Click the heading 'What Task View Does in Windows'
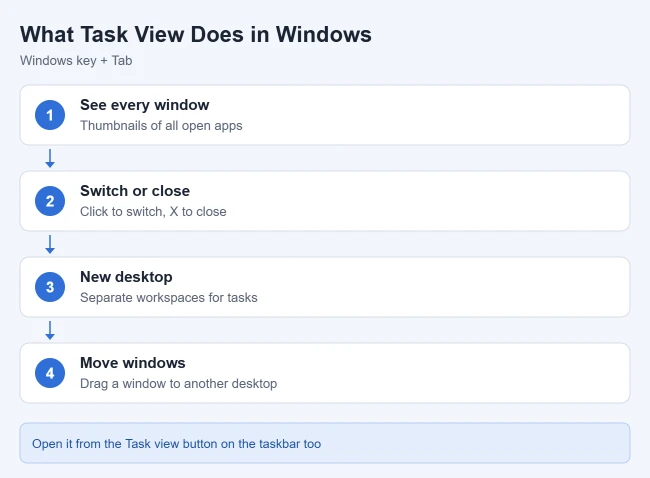This screenshot has width=650, height=478. coord(196,34)
